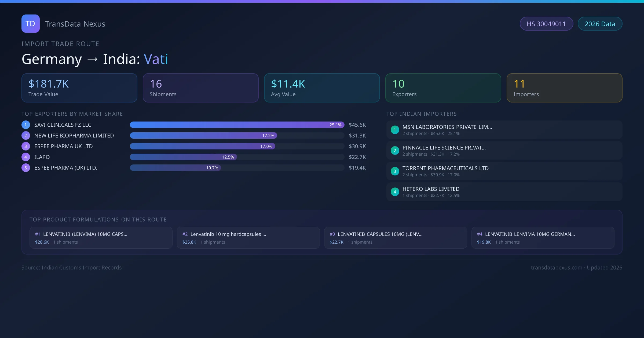This screenshot has width=644, height=338.
Task: Click green rank 3 badge for Torrent Pharmaceuticals
Action: pyautogui.click(x=395, y=171)
